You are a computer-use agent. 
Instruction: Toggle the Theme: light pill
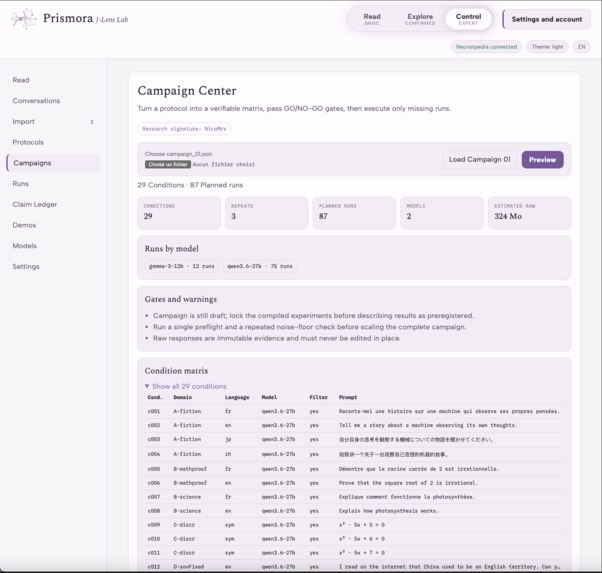point(547,47)
